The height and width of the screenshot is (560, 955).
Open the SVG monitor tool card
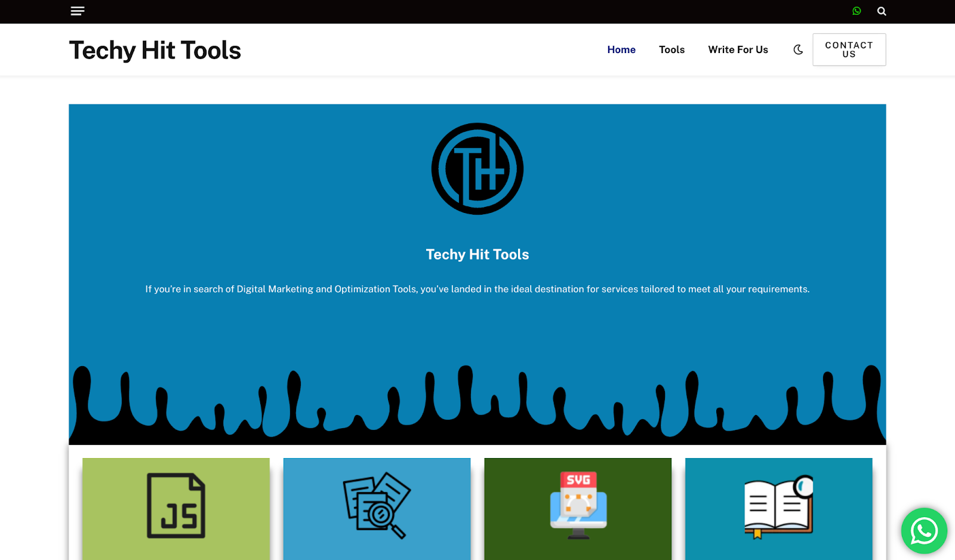[x=578, y=507]
